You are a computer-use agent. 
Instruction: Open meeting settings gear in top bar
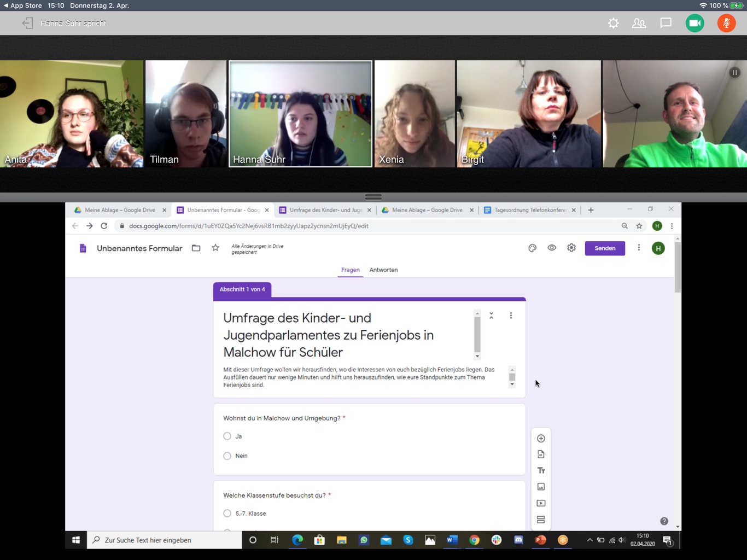point(614,23)
